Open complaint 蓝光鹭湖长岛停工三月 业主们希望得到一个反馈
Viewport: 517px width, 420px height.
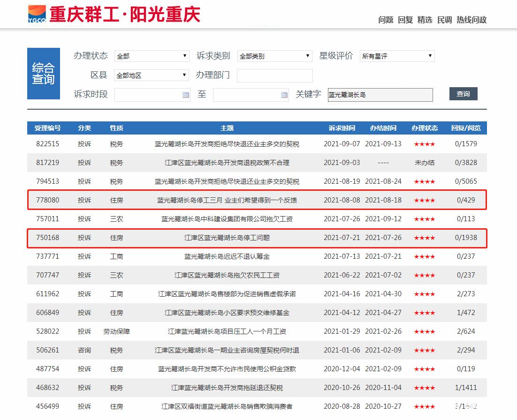pos(227,200)
